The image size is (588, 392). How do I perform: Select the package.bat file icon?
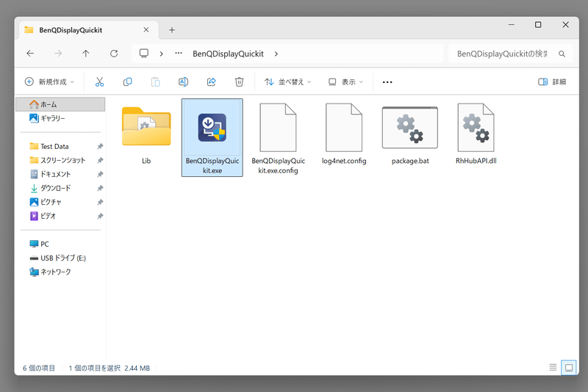pyautogui.click(x=409, y=128)
